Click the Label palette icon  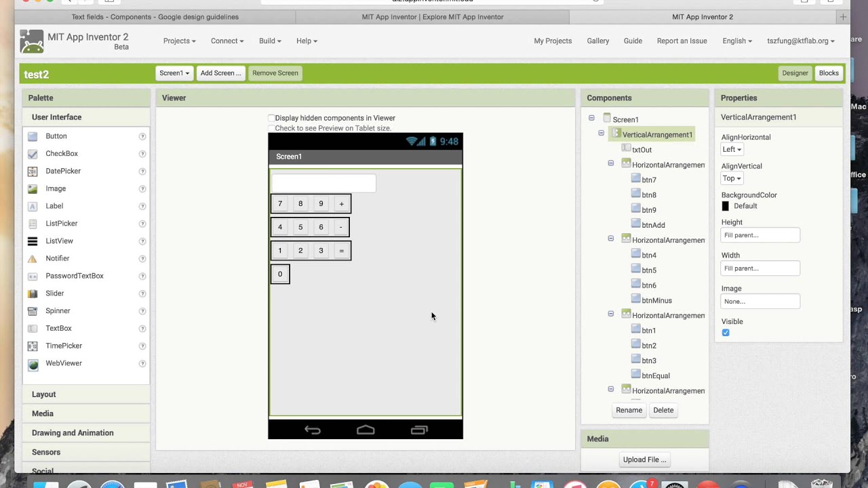point(33,206)
